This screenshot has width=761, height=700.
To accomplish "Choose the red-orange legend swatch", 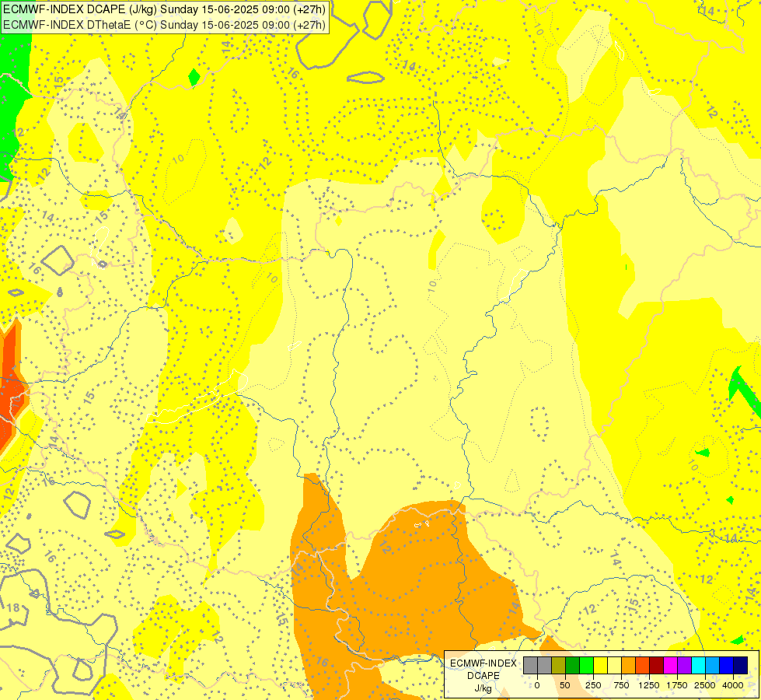I will (643, 666).
